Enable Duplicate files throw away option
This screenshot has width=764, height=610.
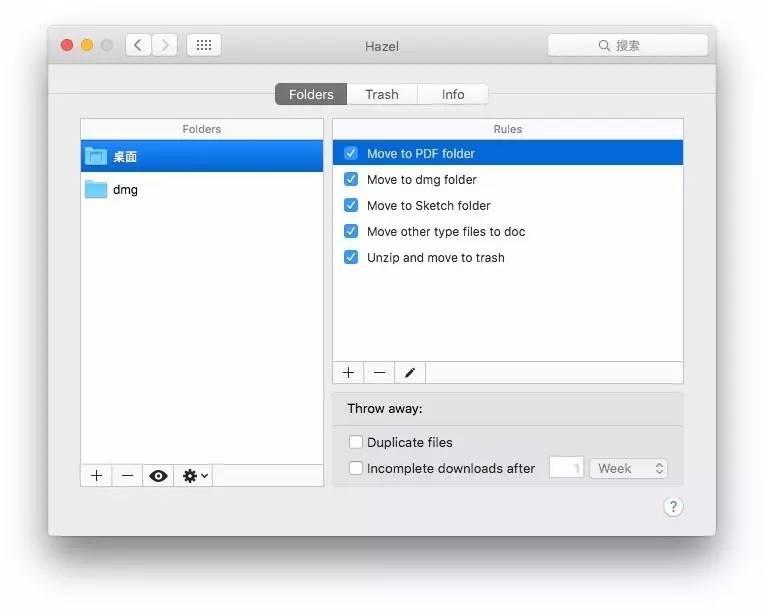(356, 442)
